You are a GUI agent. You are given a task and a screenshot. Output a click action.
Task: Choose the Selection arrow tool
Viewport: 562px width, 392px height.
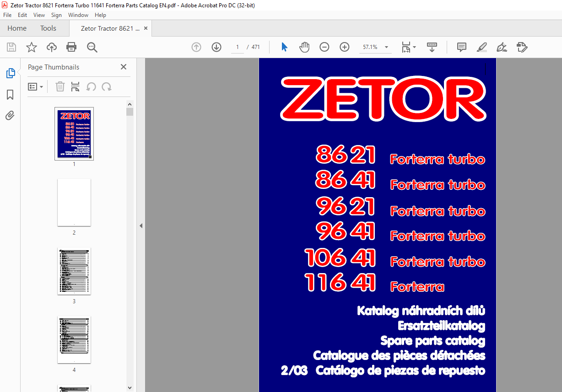(x=284, y=47)
